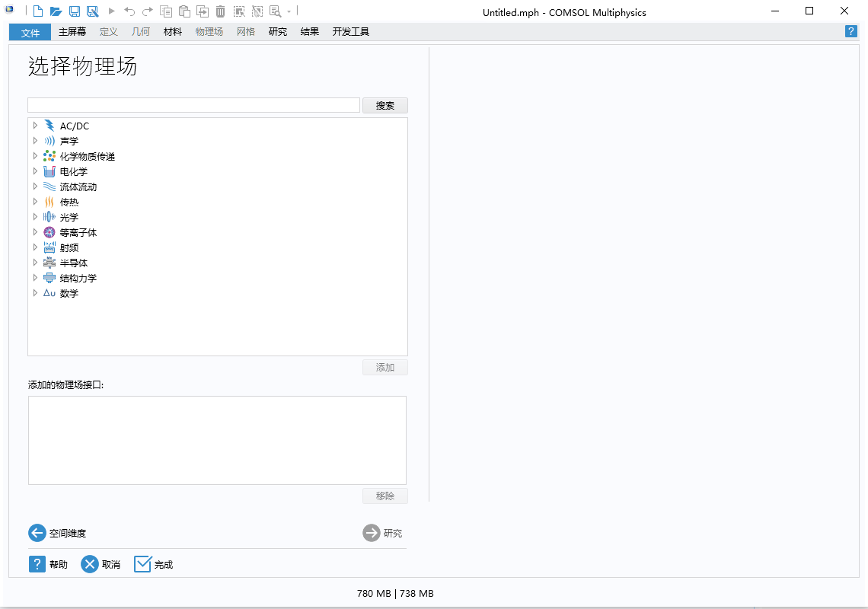Go back using the 空间维度 arrow icon
The width and height of the screenshot is (868, 609).
click(x=37, y=533)
